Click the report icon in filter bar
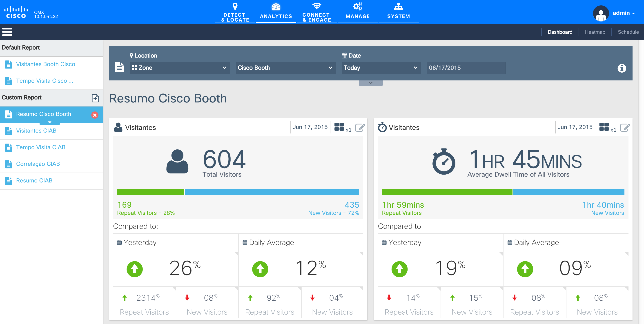The width and height of the screenshot is (644, 324). (x=119, y=67)
